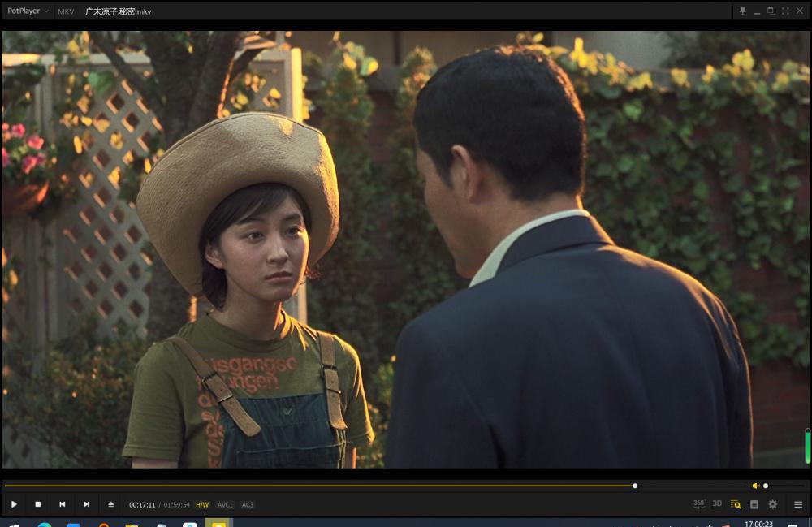Skip to the next file
The width and height of the screenshot is (812, 527).
point(87,504)
